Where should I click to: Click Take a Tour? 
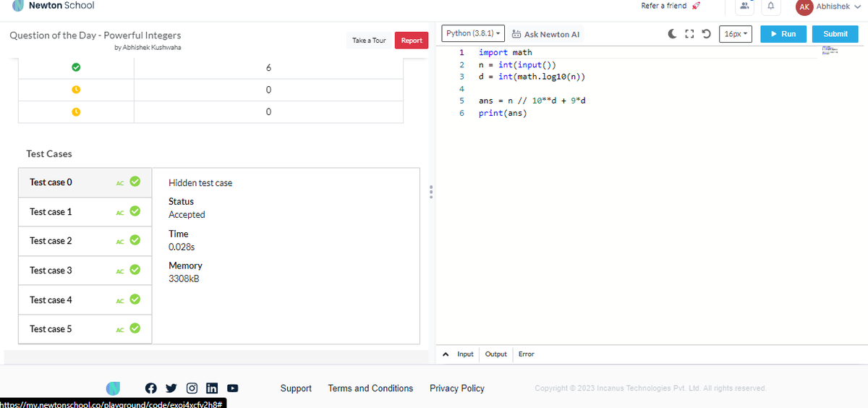(369, 41)
